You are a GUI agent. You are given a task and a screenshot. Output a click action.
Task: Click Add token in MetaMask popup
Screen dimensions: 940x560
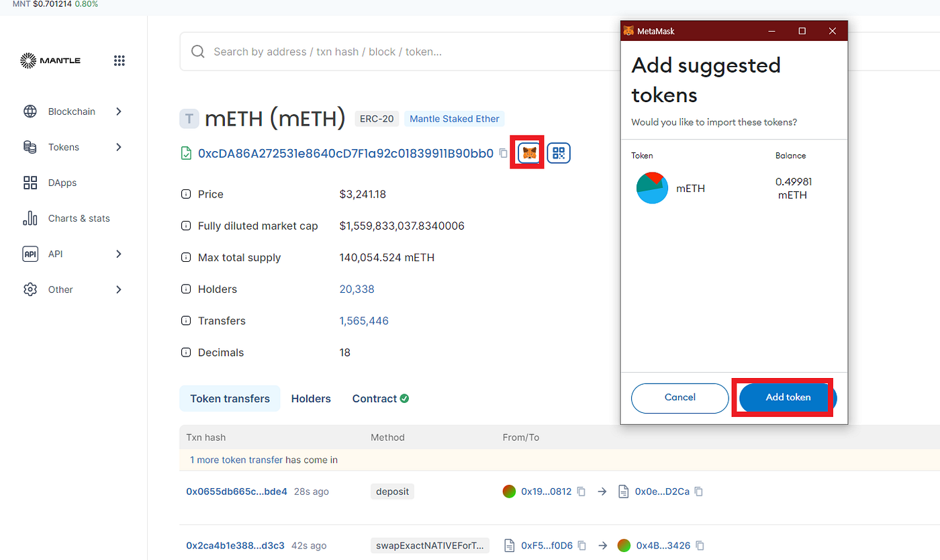coord(788,398)
